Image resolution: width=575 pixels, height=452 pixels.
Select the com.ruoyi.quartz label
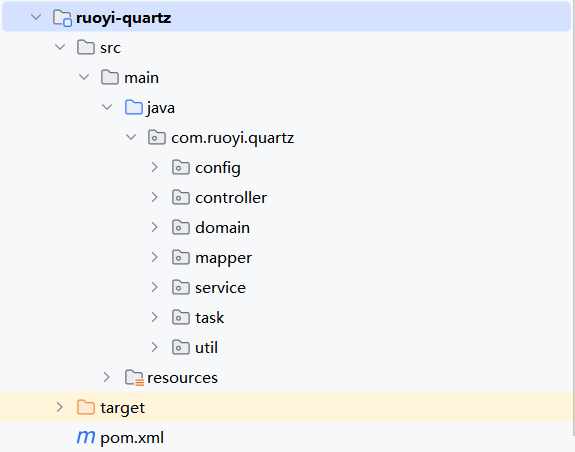[232, 138]
